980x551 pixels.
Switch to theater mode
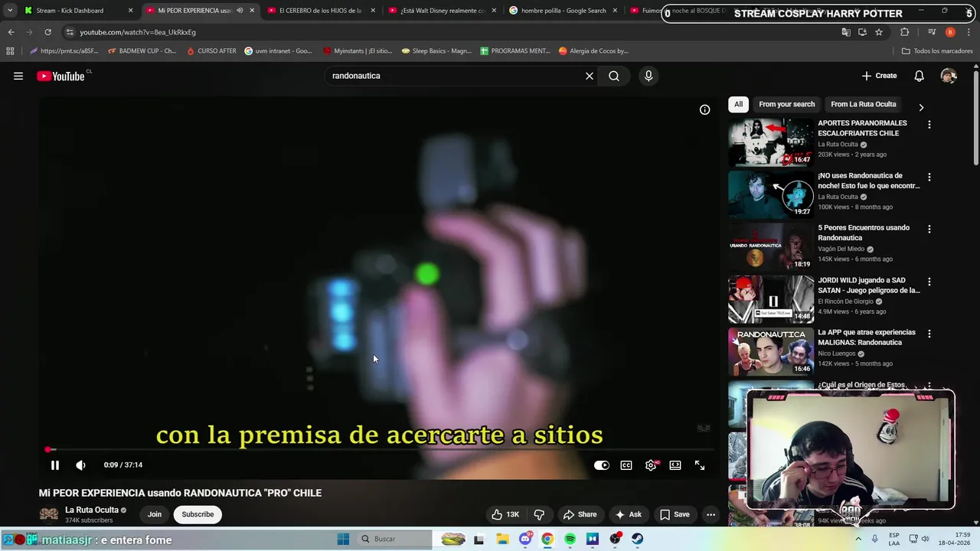coord(675,465)
